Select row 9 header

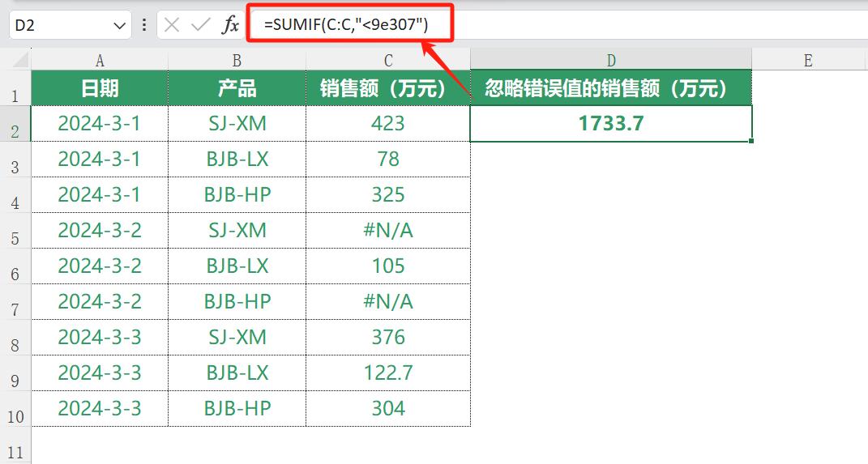(15, 373)
